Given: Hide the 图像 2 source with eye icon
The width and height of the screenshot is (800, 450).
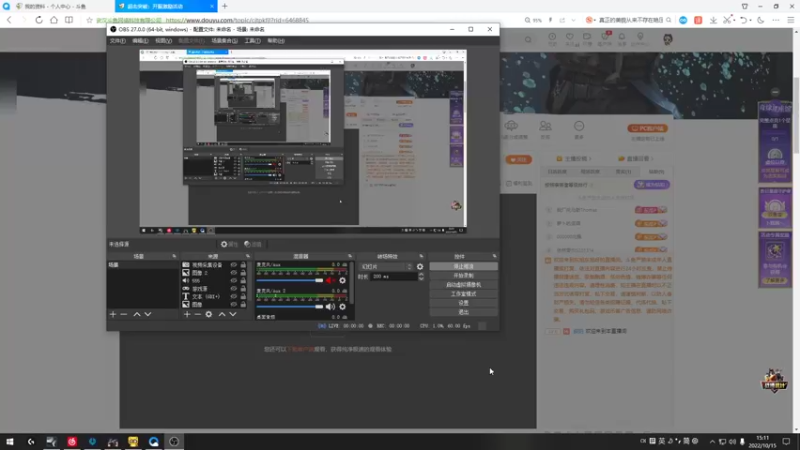Looking at the screenshot, I should tap(234, 273).
